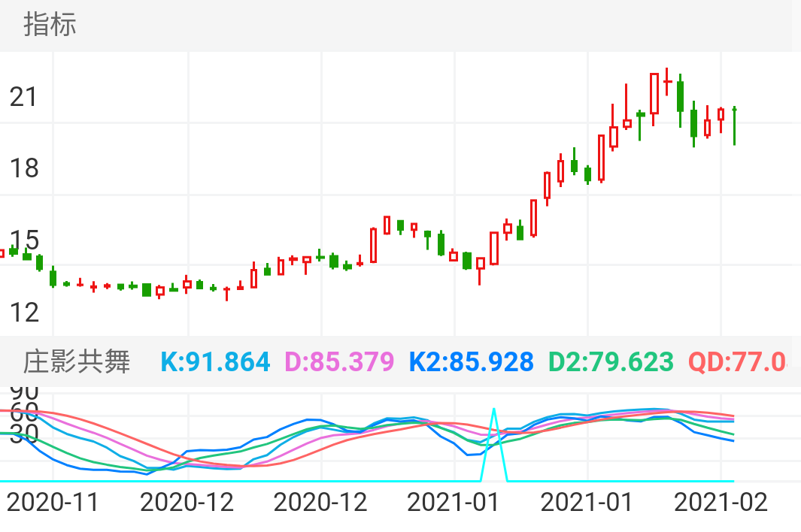Click the pink D:85.379 value label
Image resolution: width=801 pixels, height=532 pixels.
coord(339,362)
